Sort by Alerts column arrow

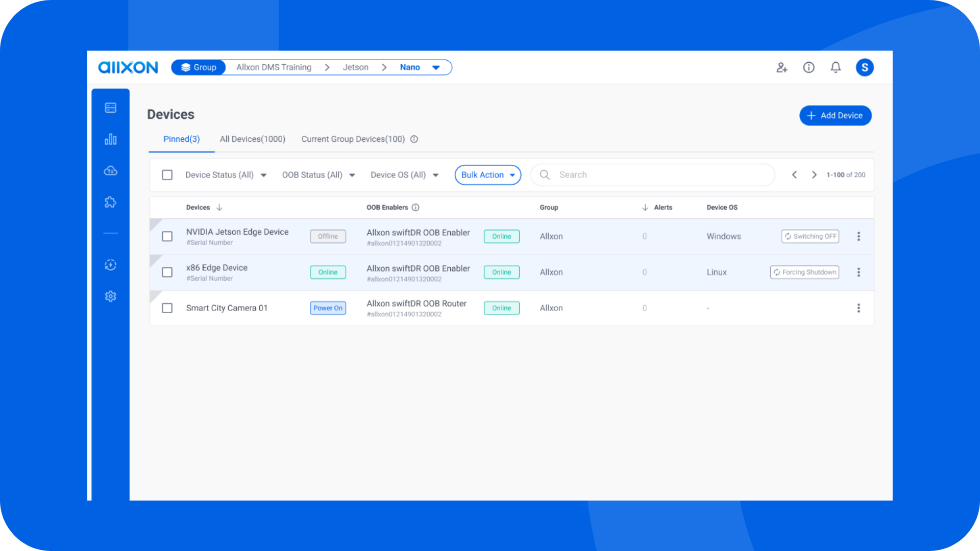(645, 208)
